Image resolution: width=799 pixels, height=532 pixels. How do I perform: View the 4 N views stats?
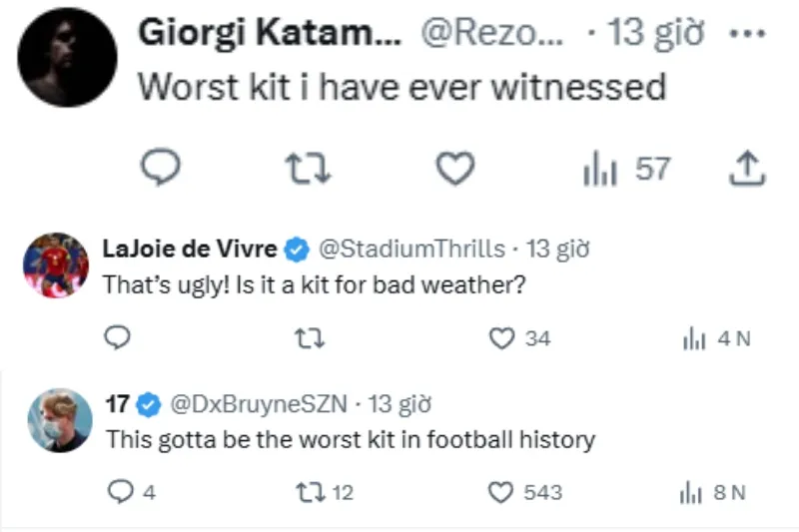coord(716,339)
